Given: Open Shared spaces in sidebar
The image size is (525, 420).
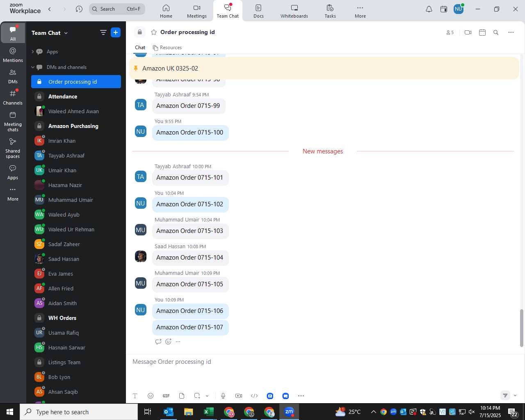Looking at the screenshot, I should coord(13,148).
